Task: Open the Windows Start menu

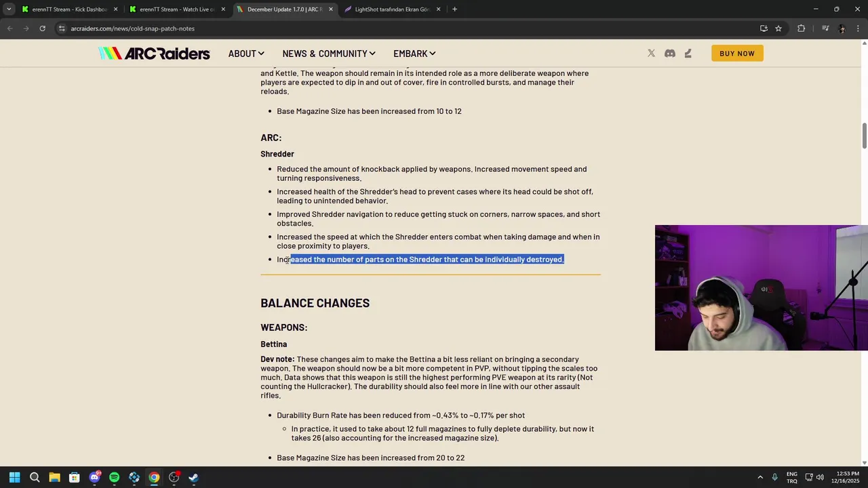Action: [14, 477]
